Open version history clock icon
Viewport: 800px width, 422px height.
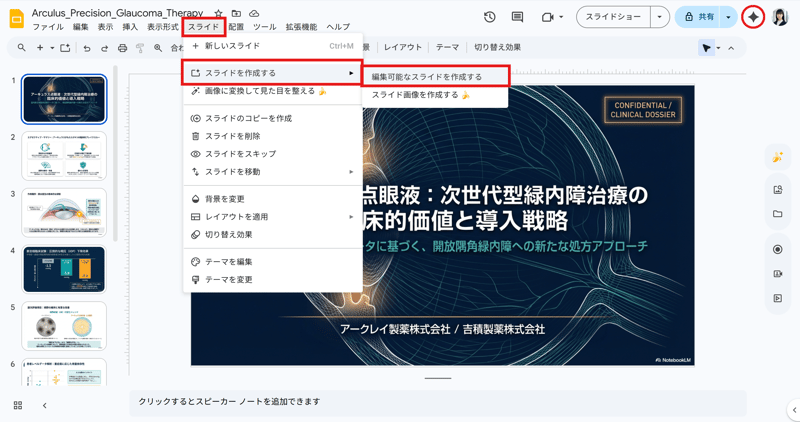tap(489, 17)
